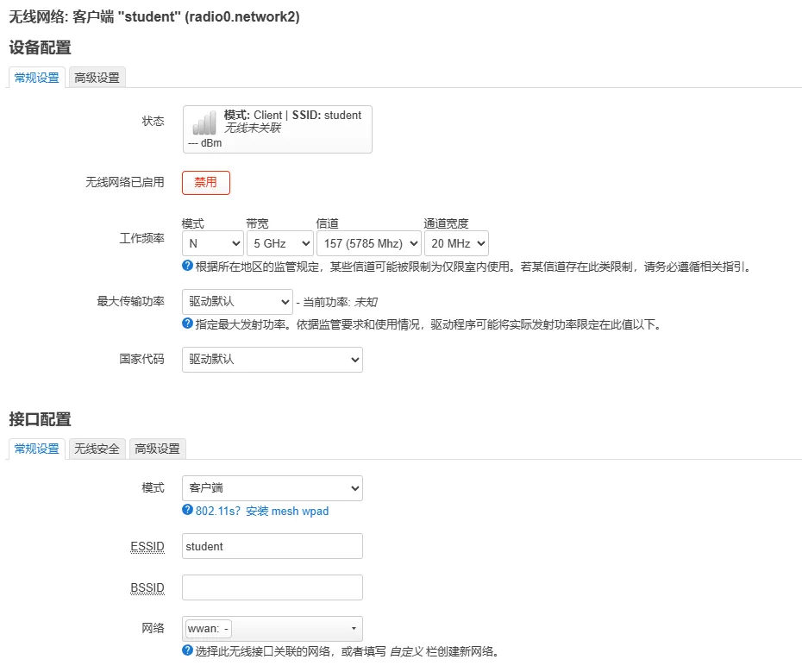Click help icon beside the 802.11s hint
Viewport: 802px width, 672px height.
[187, 510]
